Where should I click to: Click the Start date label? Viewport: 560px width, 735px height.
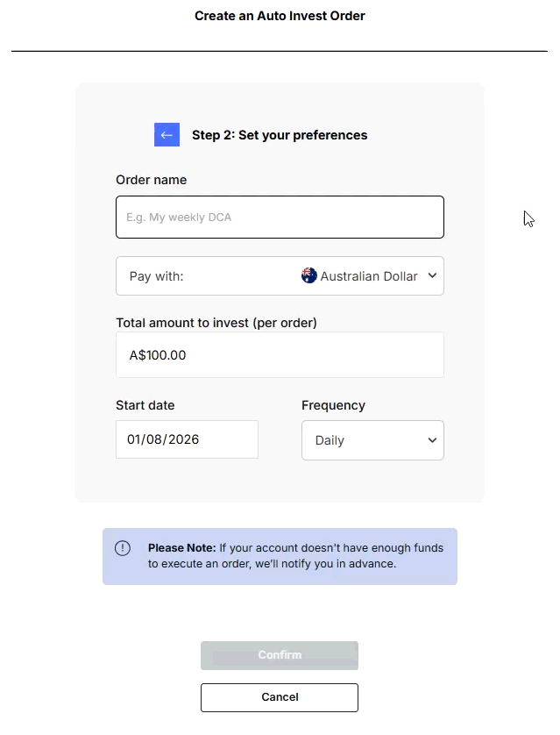click(x=145, y=405)
